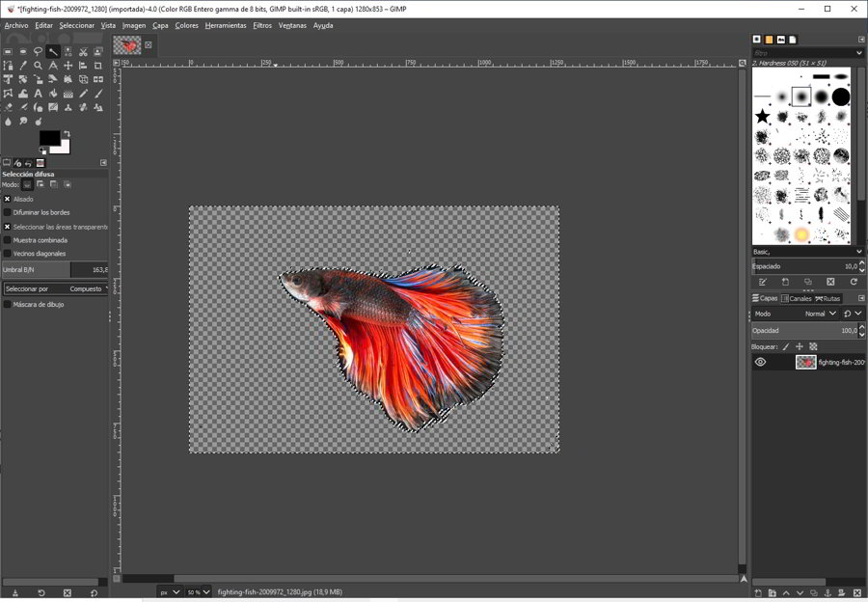Open the Seleccionar por dropdown
The height and width of the screenshot is (602, 868).
tap(55, 288)
